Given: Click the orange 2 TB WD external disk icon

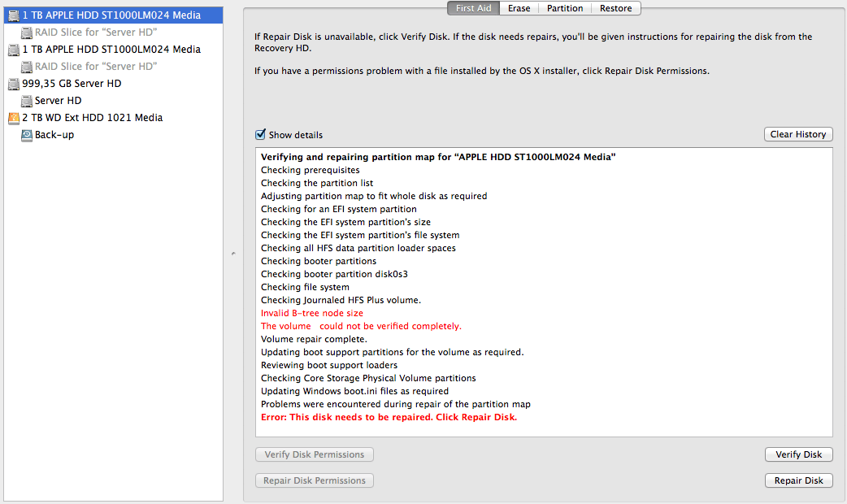Looking at the screenshot, I should click(14, 118).
